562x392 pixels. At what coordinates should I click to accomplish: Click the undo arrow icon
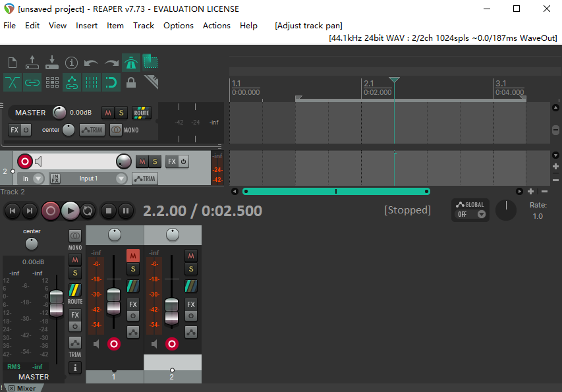point(91,63)
